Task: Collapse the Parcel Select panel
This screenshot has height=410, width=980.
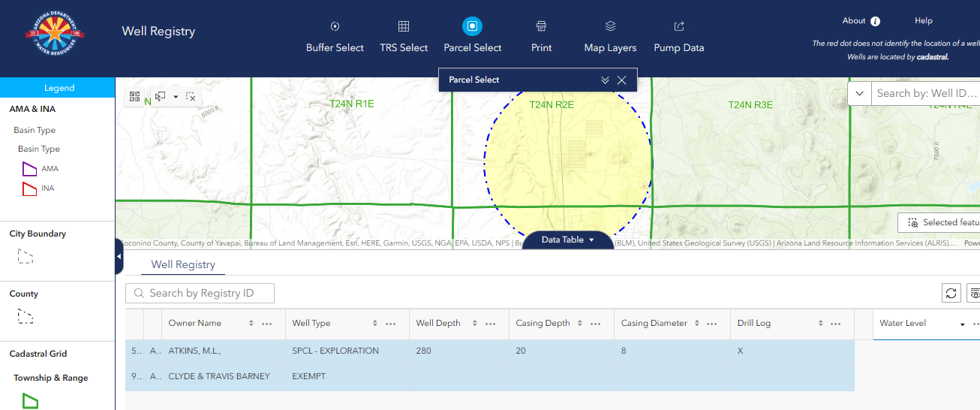Action: click(x=605, y=80)
